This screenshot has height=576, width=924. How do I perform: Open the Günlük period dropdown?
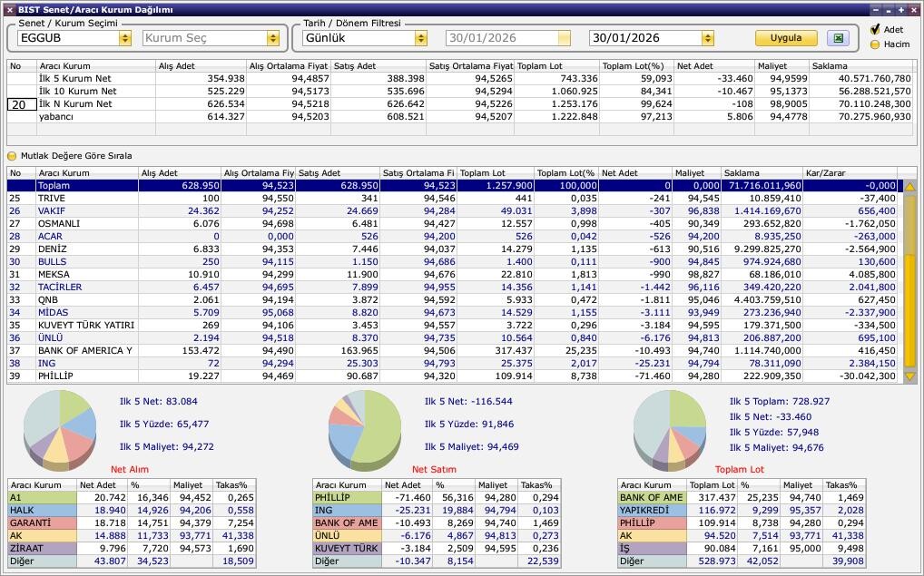[x=420, y=38]
